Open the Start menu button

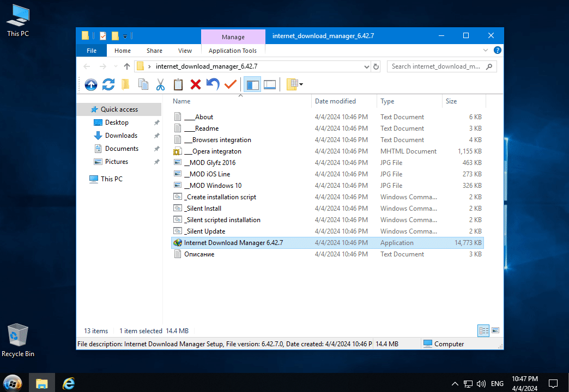(13, 383)
